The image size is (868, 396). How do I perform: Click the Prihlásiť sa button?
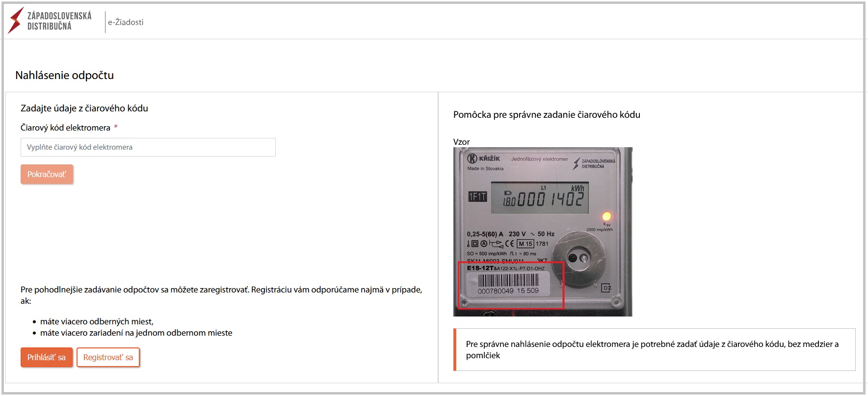coord(47,357)
